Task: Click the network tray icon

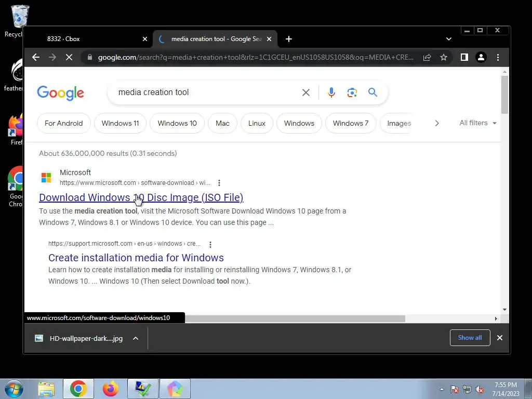Action: pyautogui.click(x=467, y=389)
